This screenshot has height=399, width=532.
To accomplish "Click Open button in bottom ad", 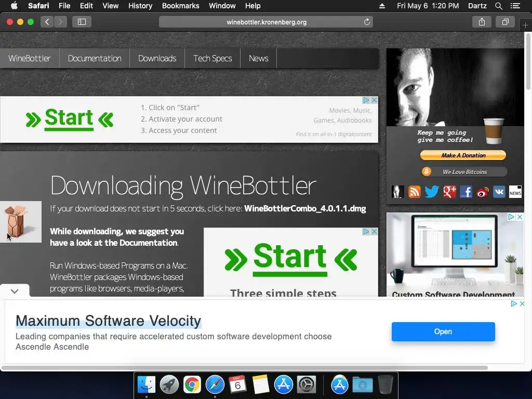I will click(443, 331).
